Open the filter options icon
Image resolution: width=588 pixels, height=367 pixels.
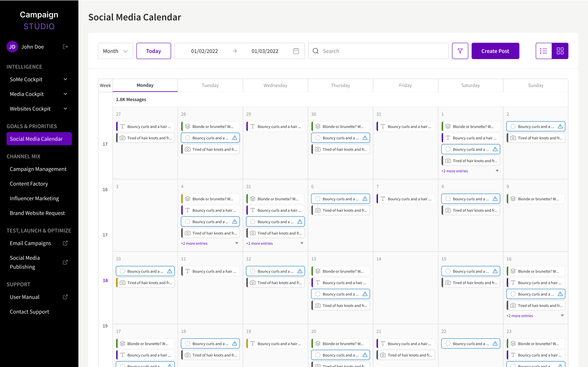[x=460, y=51]
